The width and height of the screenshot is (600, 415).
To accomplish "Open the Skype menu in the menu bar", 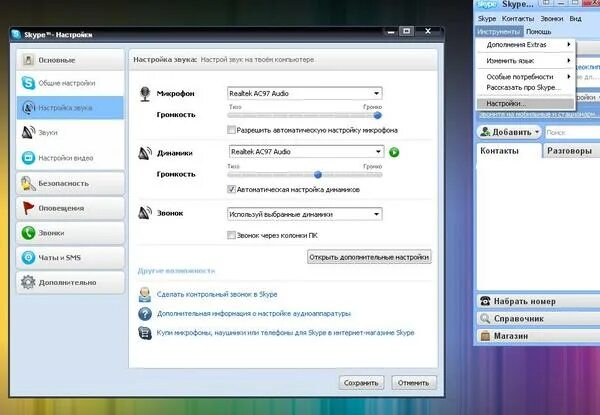I will point(487,18).
